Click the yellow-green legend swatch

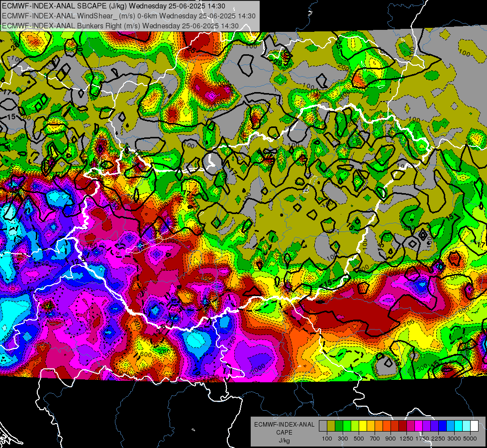[x=355, y=426]
